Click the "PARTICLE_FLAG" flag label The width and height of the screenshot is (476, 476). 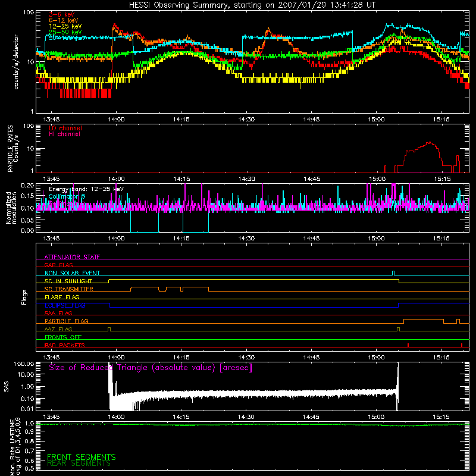(67, 321)
